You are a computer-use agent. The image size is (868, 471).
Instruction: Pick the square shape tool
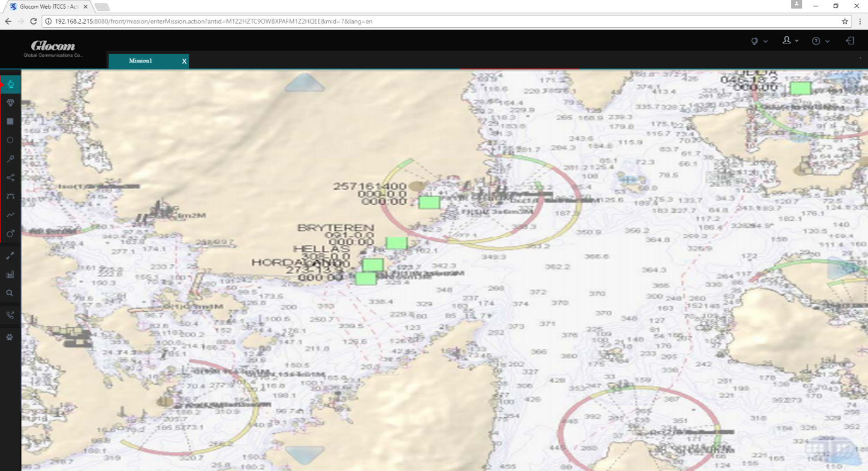[10, 121]
